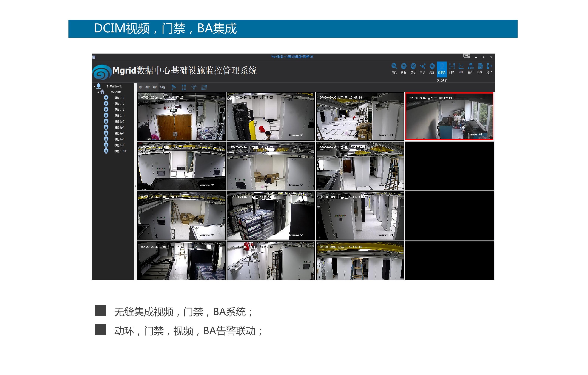588x375 pixels.
Task: Select 摄像头-4 in the camera tree
Action: click(119, 116)
